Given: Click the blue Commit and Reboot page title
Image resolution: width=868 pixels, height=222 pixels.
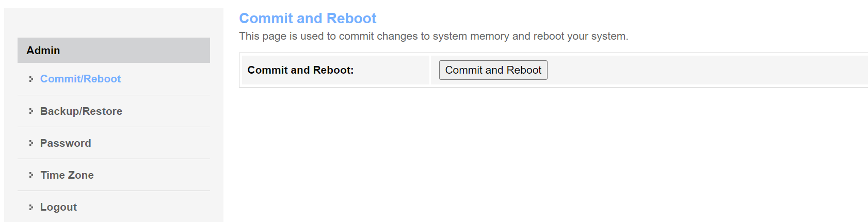Looking at the screenshot, I should click(x=308, y=19).
